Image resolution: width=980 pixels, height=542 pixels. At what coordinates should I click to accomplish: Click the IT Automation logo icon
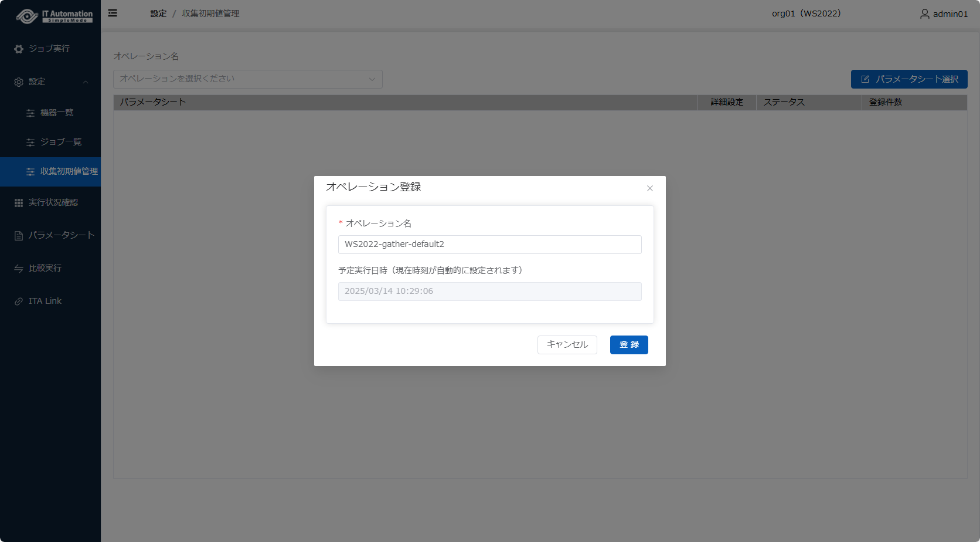pyautogui.click(x=26, y=16)
